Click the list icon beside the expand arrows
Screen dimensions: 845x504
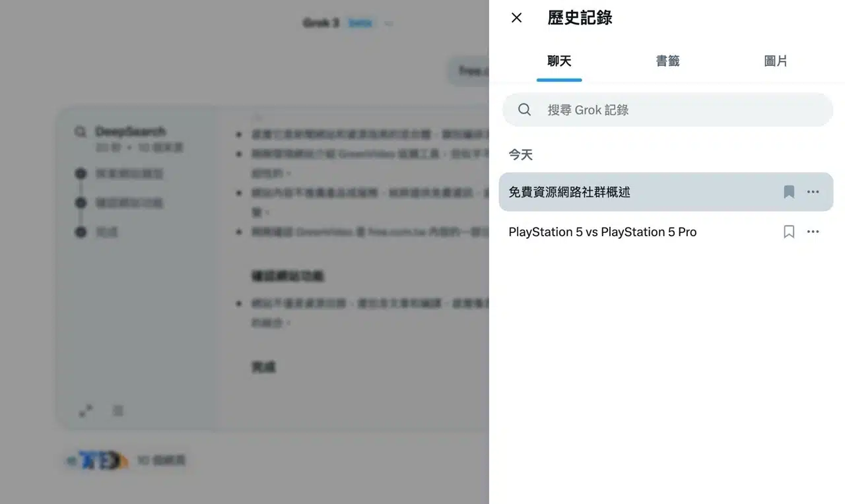tap(118, 411)
